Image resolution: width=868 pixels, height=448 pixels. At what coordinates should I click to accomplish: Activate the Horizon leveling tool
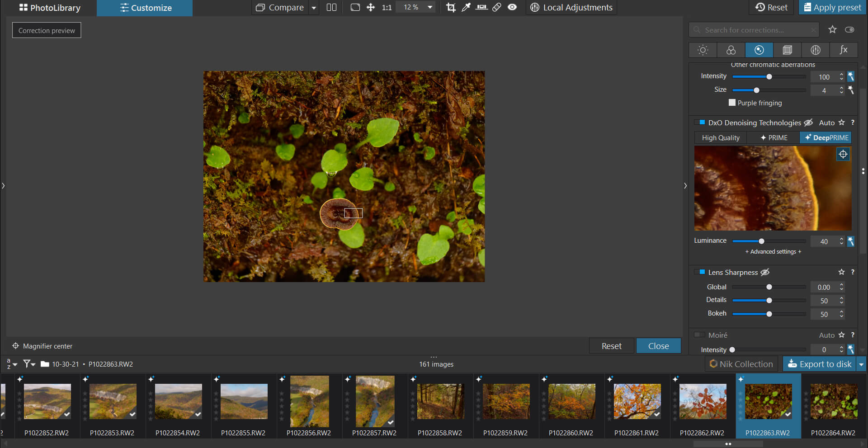[x=481, y=7]
